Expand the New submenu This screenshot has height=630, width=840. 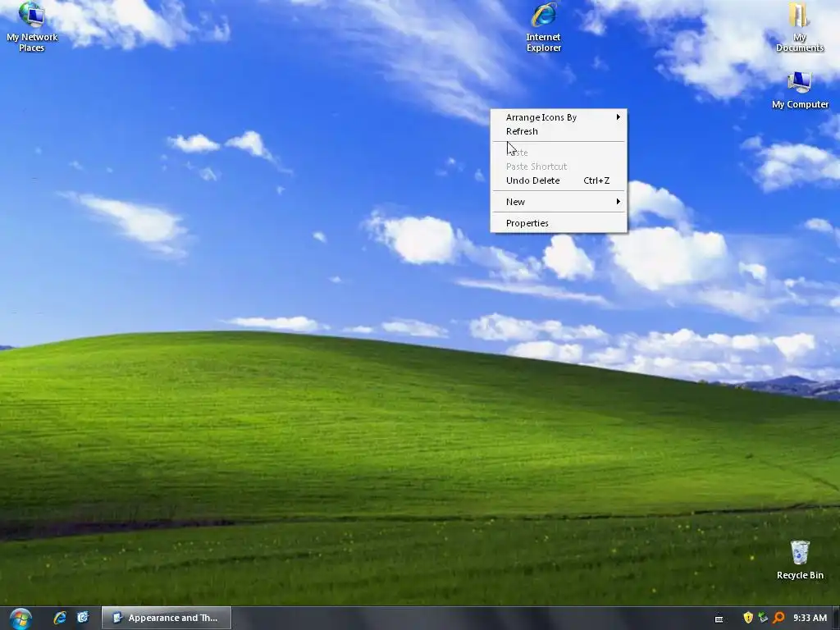pyautogui.click(x=559, y=202)
